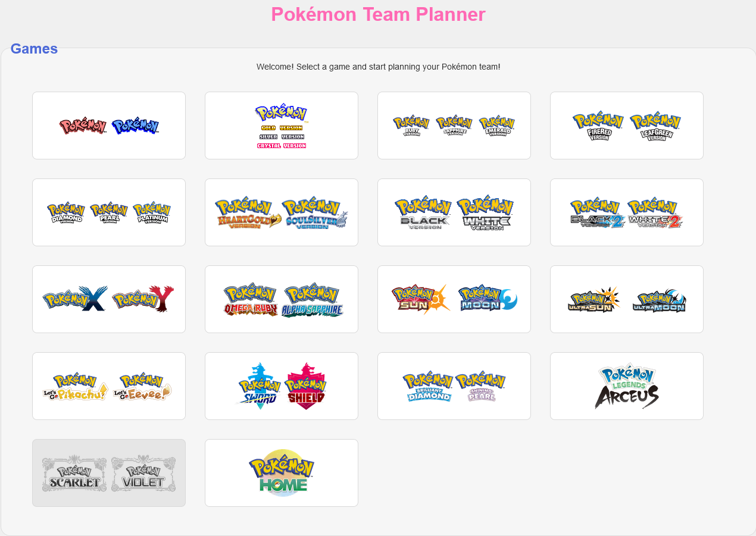The height and width of the screenshot is (536, 756).
Task: Click the Pokémon White Version logo
Action: tap(485, 212)
